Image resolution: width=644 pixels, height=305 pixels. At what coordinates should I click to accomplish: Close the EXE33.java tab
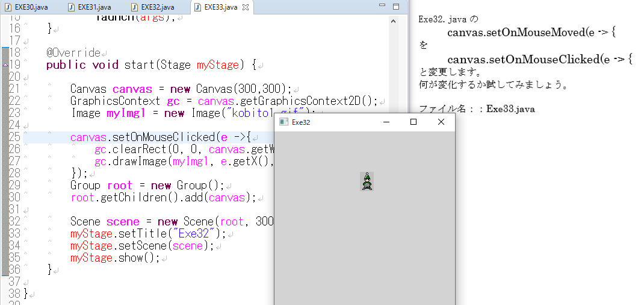pos(246,7)
